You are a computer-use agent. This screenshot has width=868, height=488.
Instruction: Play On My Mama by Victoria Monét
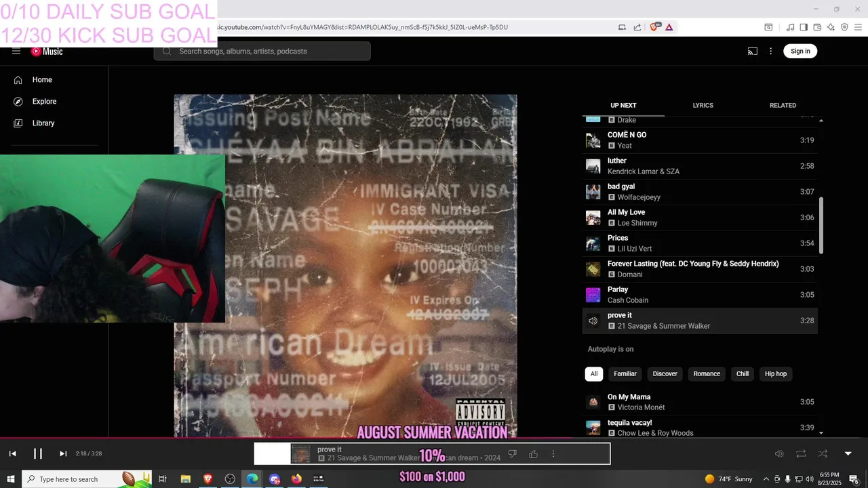(x=700, y=402)
